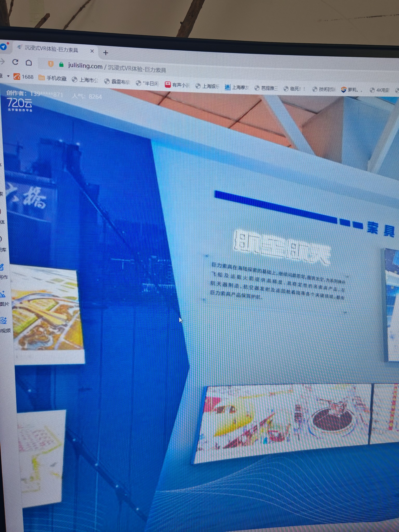Open the 1688 bookmark
This screenshot has height=532, width=399.
click(x=24, y=77)
